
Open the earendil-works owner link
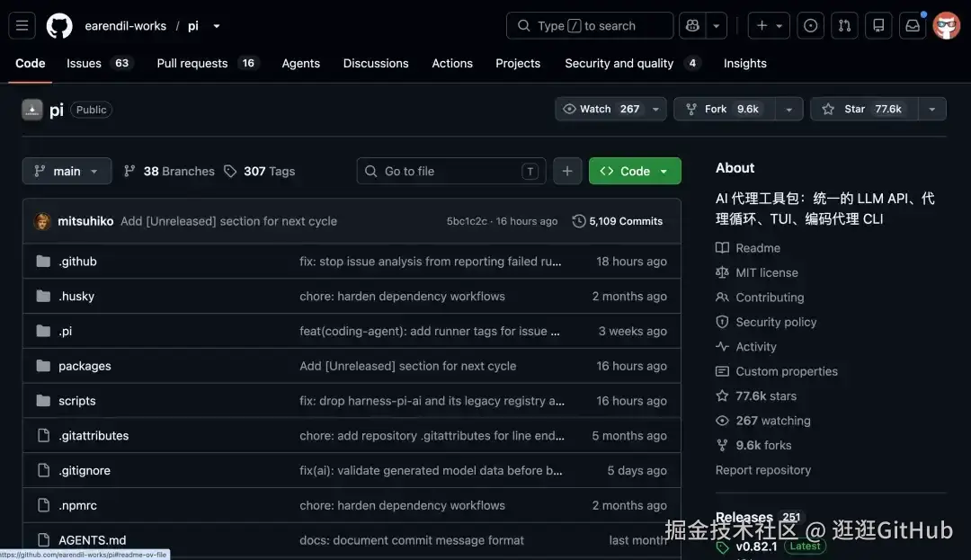tap(126, 26)
